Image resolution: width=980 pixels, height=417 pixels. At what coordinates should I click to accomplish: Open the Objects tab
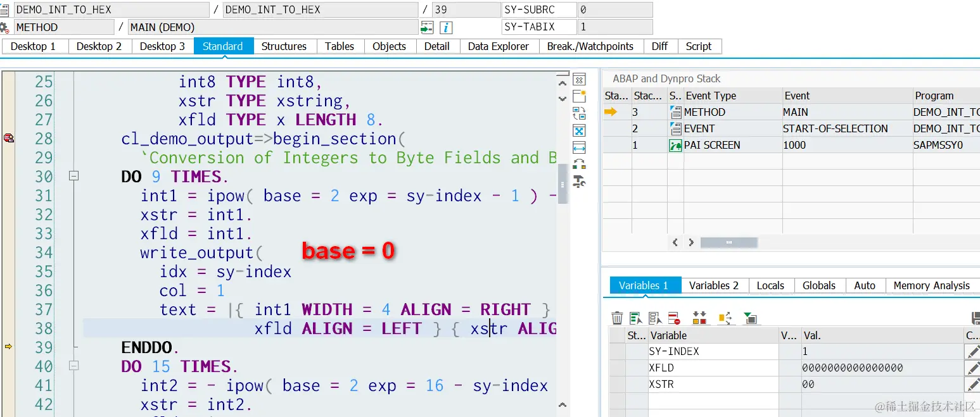click(x=390, y=46)
